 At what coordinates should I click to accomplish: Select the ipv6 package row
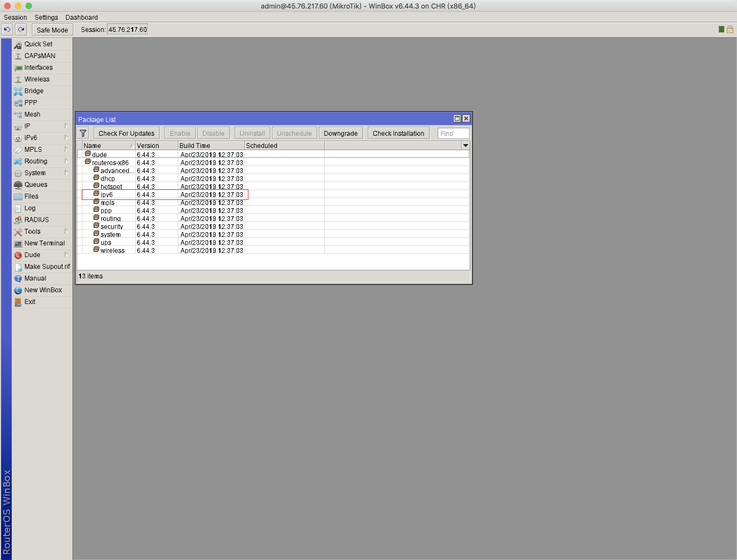[273, 194]
